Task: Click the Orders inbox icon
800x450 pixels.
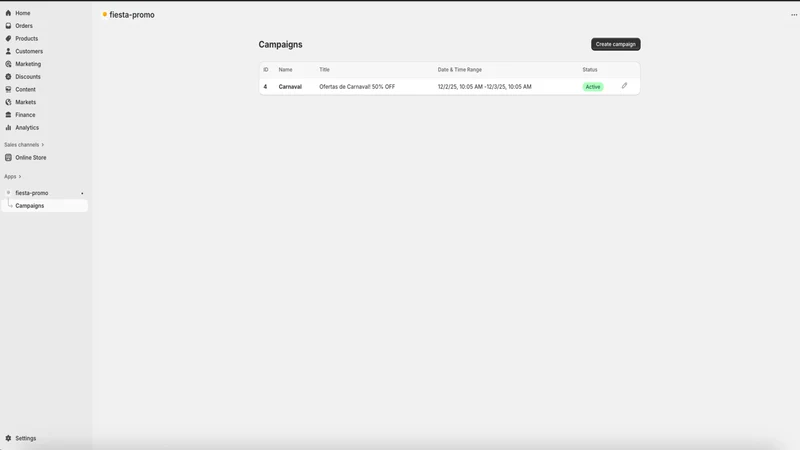Action: pyautogui.click(x=8, y=26)
